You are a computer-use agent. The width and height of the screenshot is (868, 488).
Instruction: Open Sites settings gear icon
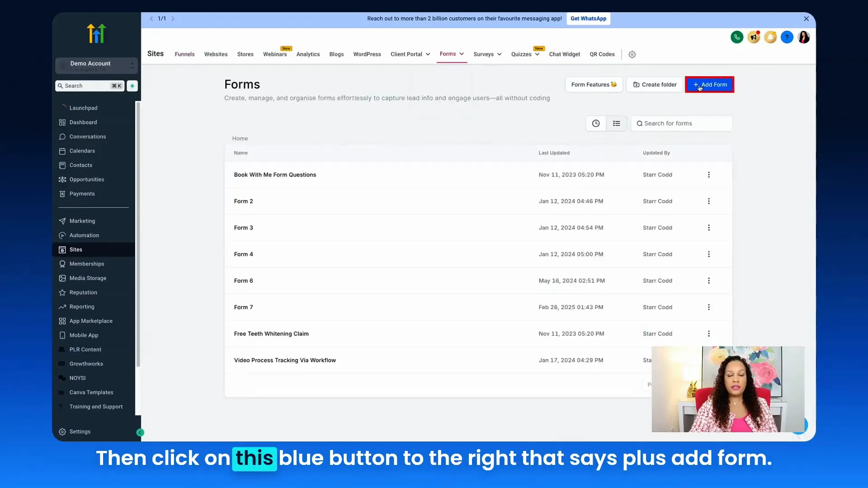click(x=632, y=54)
